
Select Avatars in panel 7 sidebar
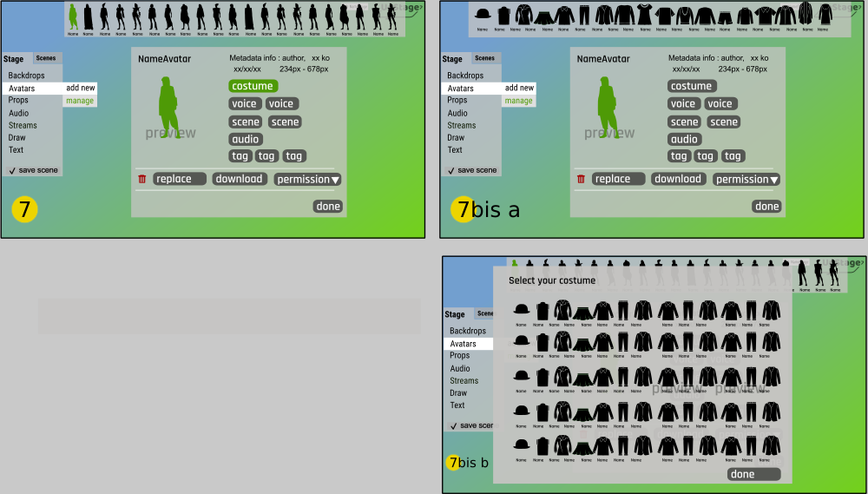33,88
